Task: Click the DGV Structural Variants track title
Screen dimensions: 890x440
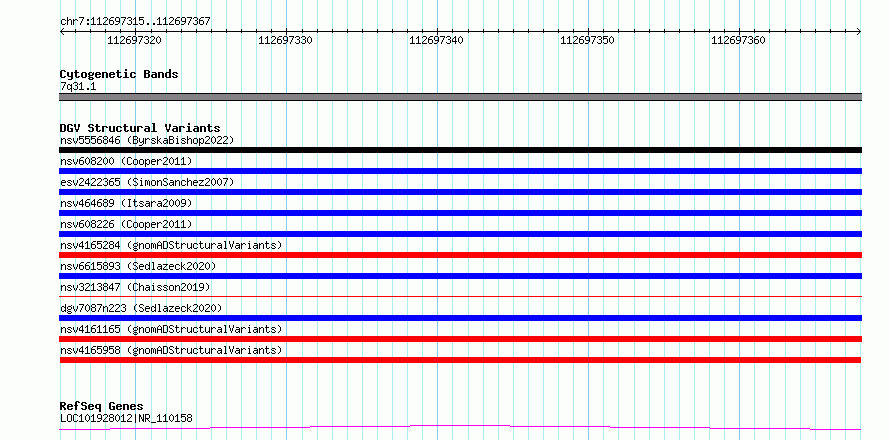Action: [x=140, y=128]
